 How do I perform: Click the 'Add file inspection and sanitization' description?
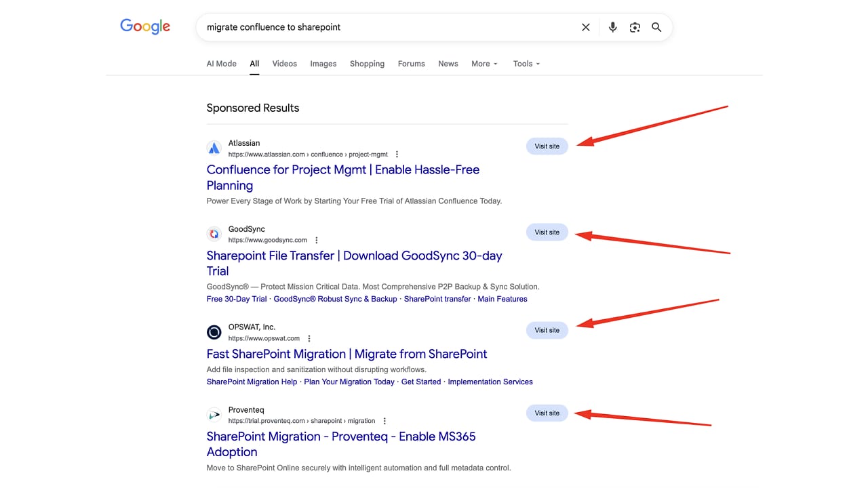click(316, 369)
